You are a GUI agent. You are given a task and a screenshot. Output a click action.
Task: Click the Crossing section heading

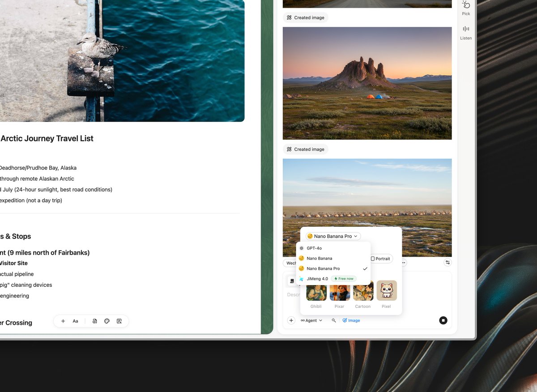16,323
